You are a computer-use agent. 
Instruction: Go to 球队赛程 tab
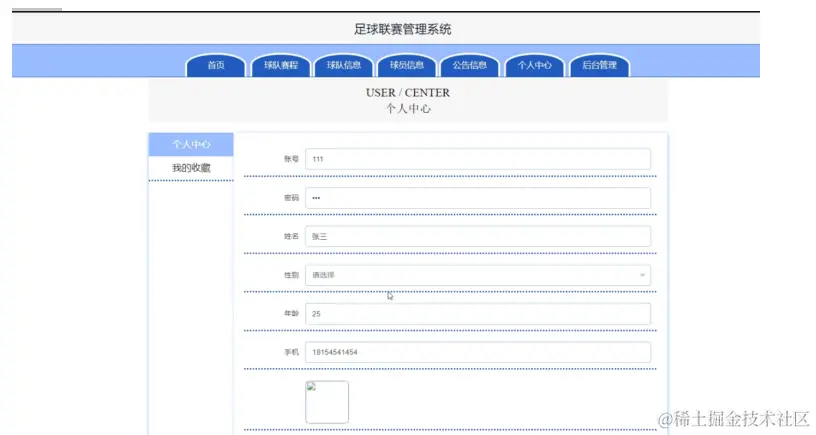[280, 66]
